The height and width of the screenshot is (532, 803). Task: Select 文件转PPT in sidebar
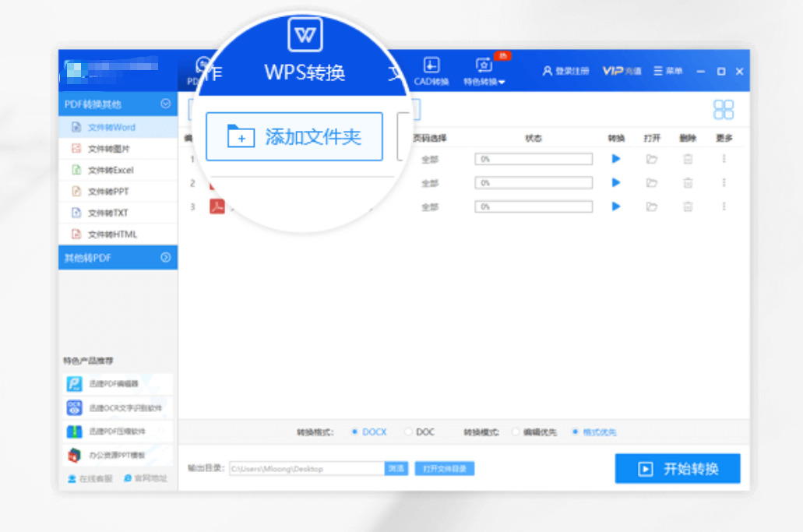pos(118,192)
